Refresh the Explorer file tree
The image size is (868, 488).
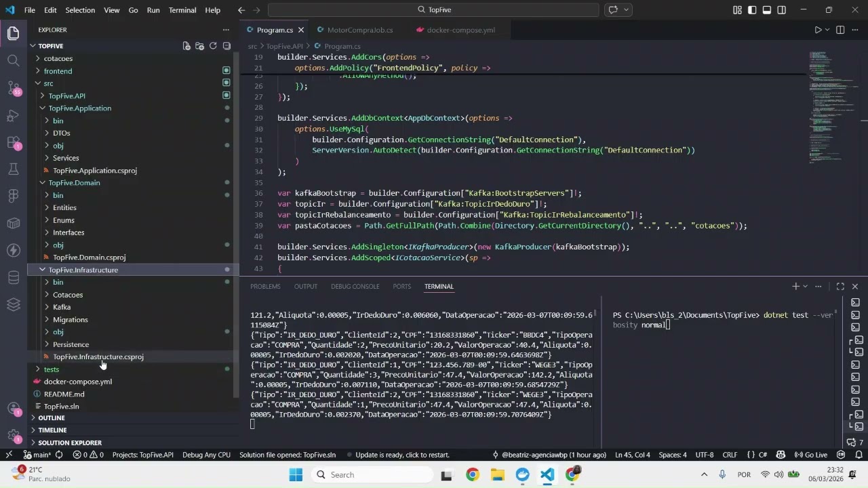pos(213,46)
